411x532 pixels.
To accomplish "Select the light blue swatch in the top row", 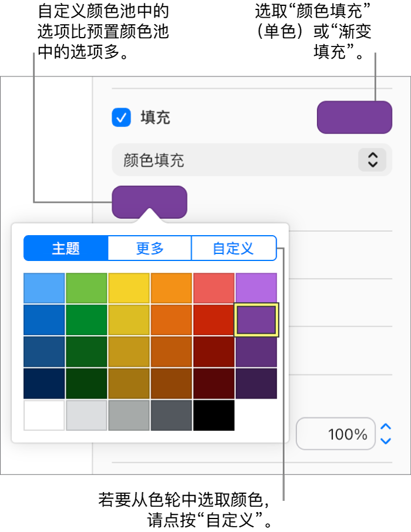I will [x=44, y=287].
